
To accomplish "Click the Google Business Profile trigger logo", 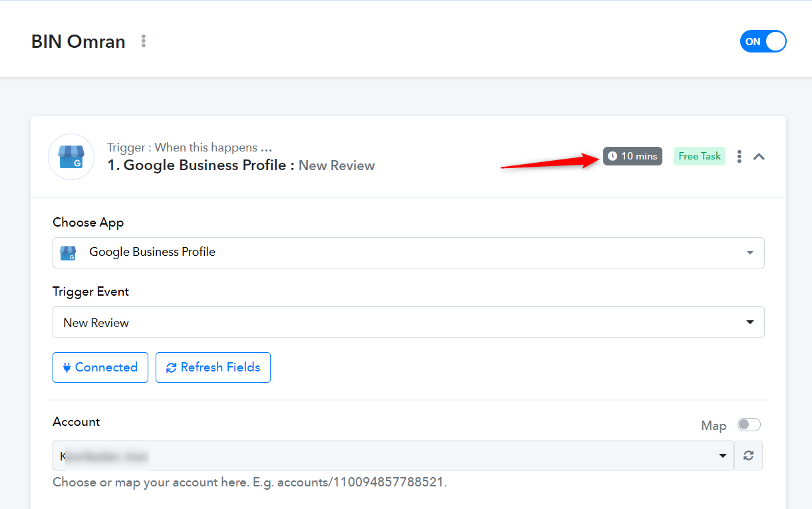I will pyautogui.click(x=71, y=157).
